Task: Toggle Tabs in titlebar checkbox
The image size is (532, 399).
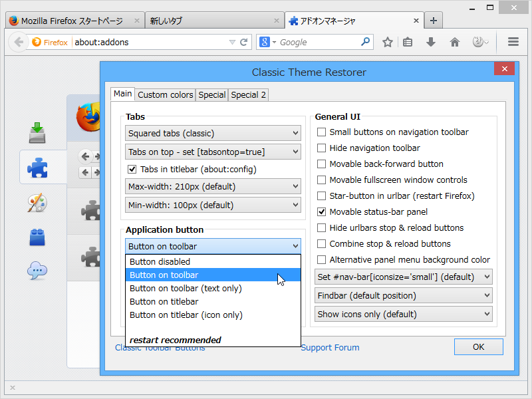Action: pyautogui.click(x=132, y=170)
